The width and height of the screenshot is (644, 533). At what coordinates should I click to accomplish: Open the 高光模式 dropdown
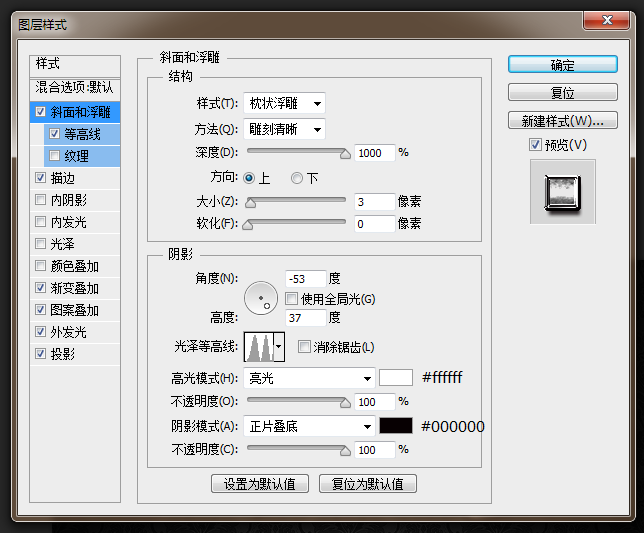[309, 378]
